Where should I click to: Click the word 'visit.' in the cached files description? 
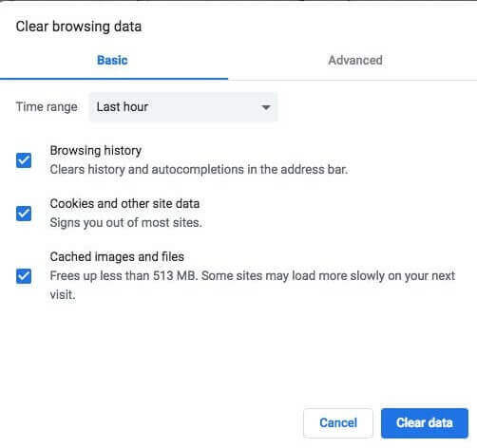click(63, 295)
